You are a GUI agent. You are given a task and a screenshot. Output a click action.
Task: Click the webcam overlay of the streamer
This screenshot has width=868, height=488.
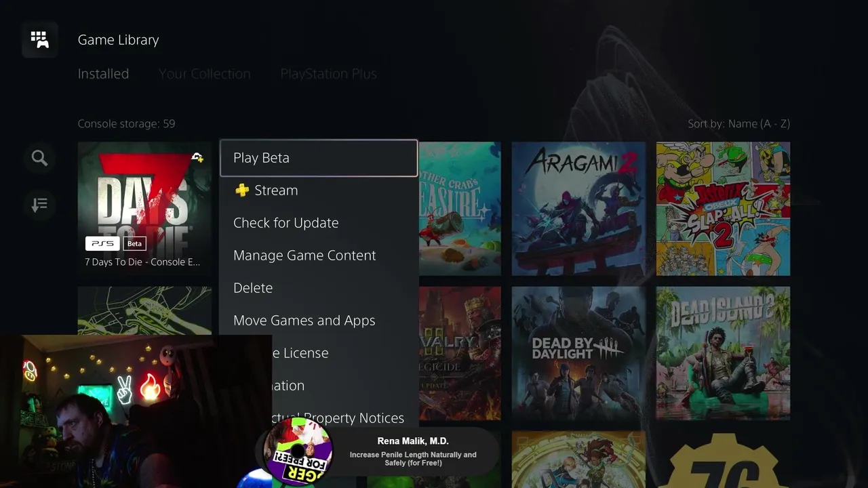pos(136,411)
